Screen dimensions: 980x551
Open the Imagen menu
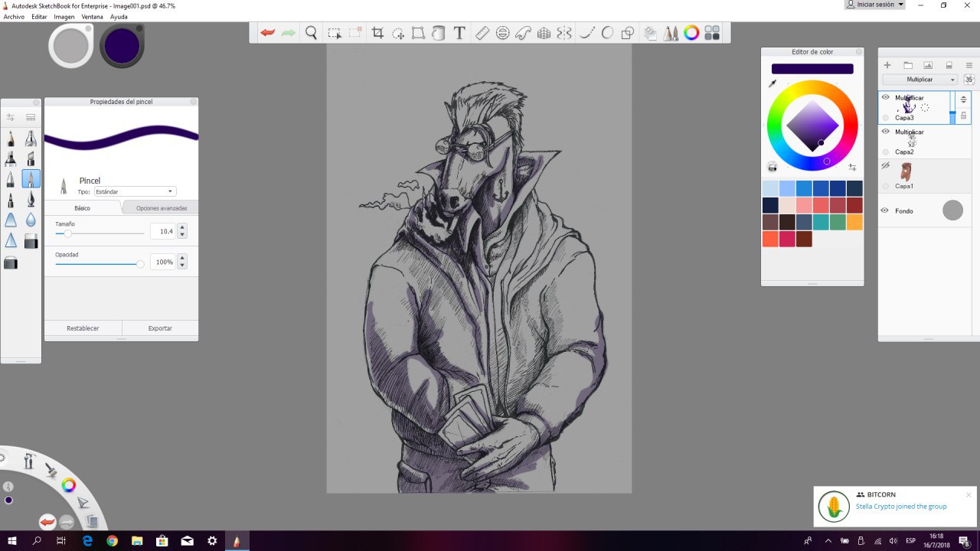point(64,16)
